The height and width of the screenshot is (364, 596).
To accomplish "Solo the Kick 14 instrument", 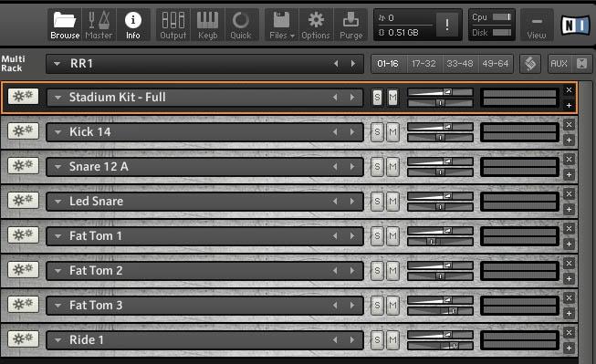I will coord(377,132).
